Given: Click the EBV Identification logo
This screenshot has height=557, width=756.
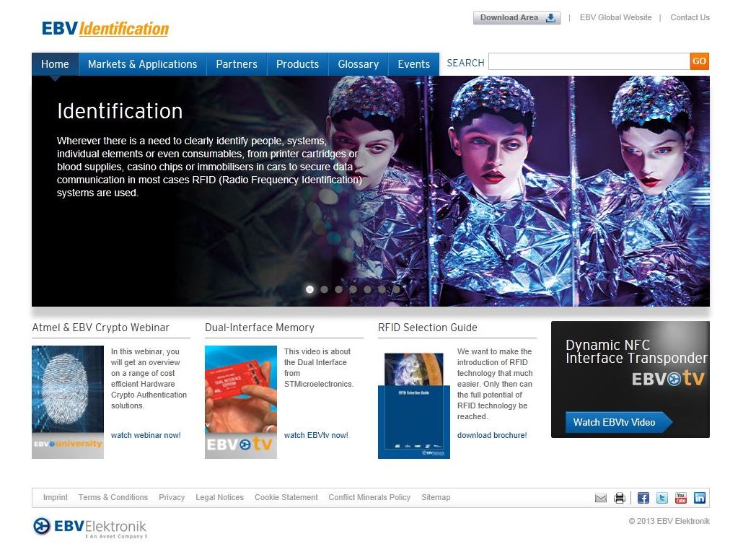Looking at the screenshot, I should (x=105, y=28).
